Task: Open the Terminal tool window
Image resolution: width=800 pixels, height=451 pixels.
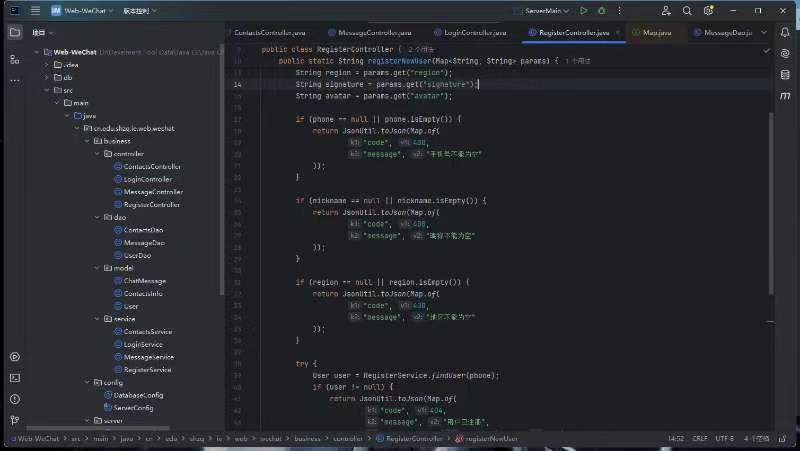Action: [14, 378]
